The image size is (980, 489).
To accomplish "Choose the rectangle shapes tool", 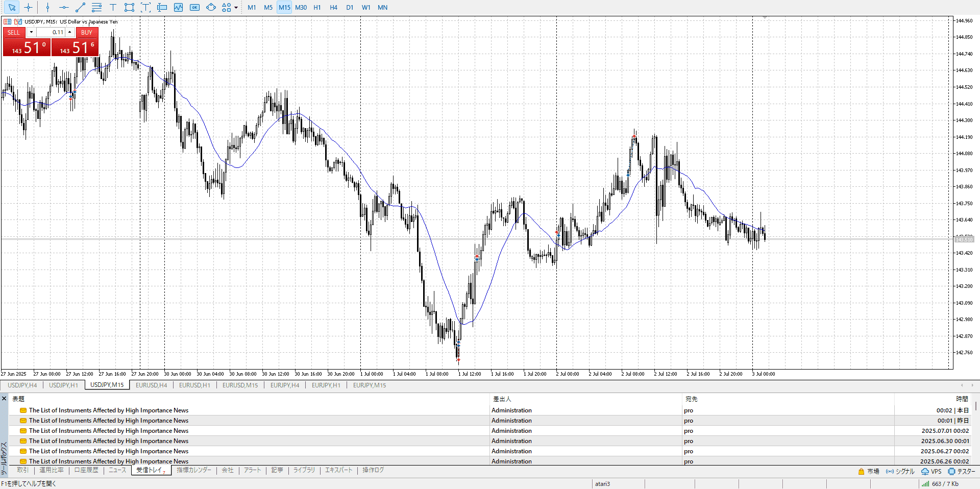I will point(129,8).
